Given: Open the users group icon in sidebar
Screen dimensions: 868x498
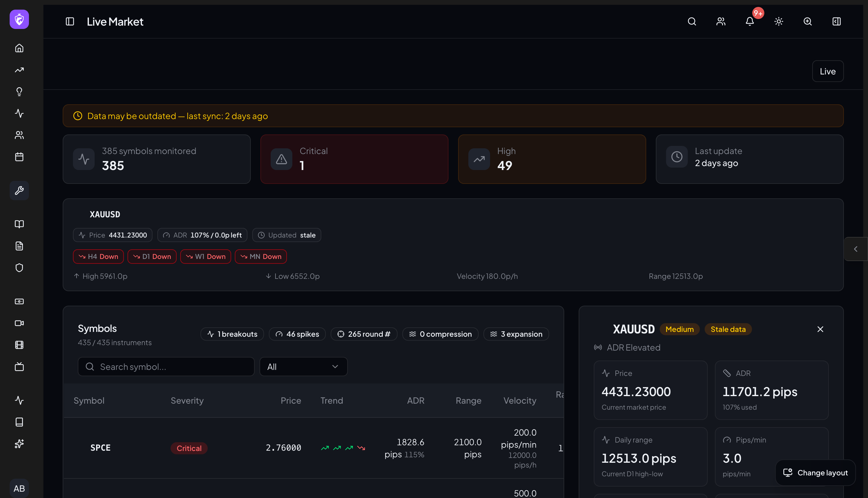Looking at the screenshot, I should coord(19,135).
